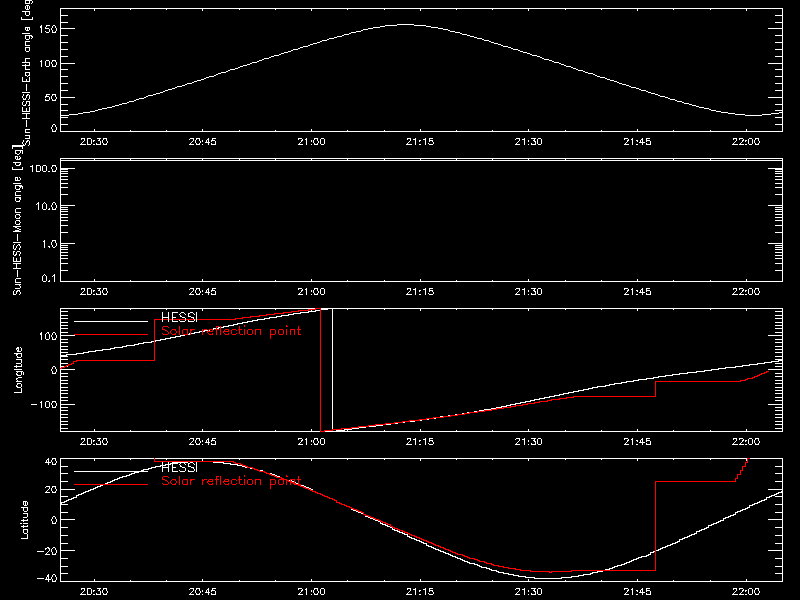
Task: Click the 100.0 tick on Moon angle plot
Action: click(43, 168)
